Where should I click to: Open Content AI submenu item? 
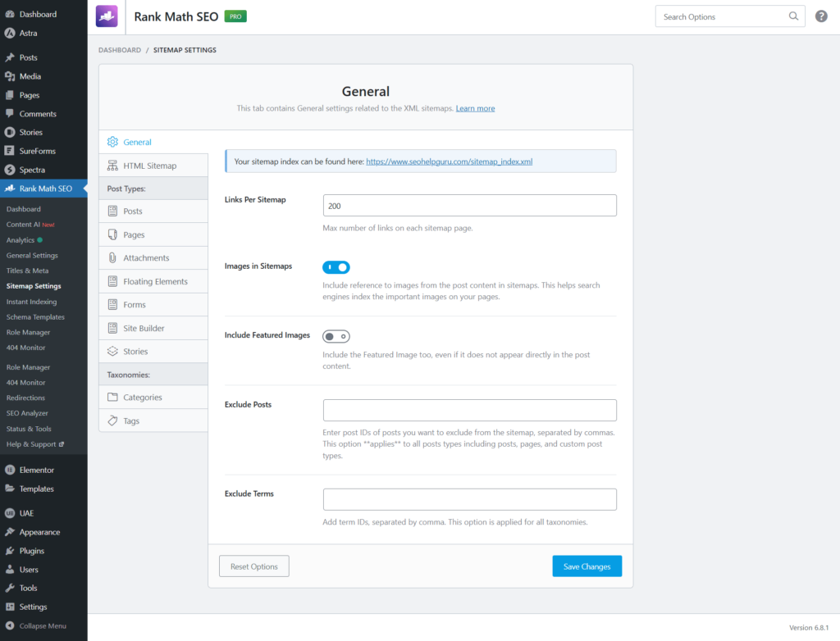click(x=30, y=225)
